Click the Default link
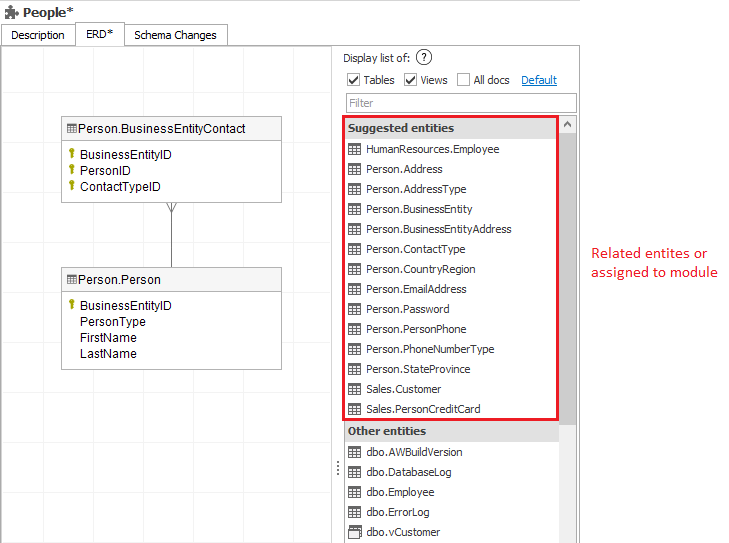Viewport: 729px width, 543px height. point(539,80)
